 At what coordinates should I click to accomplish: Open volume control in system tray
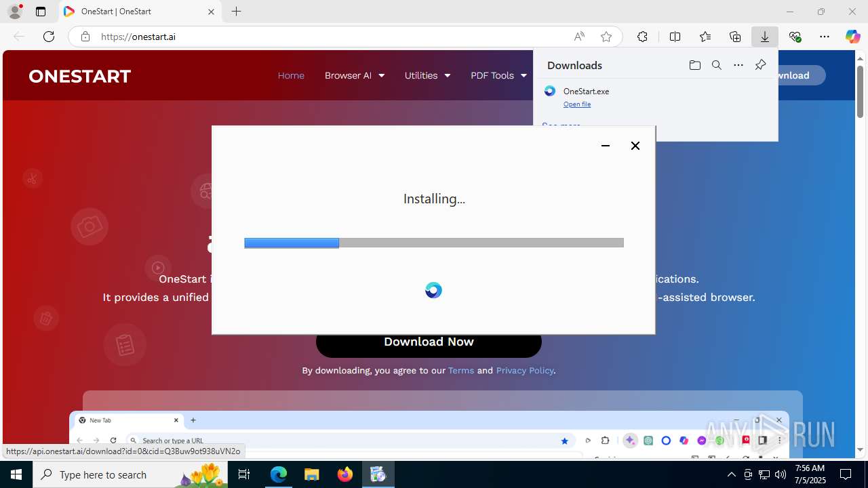pyautogui.click(x=780, y=474)
